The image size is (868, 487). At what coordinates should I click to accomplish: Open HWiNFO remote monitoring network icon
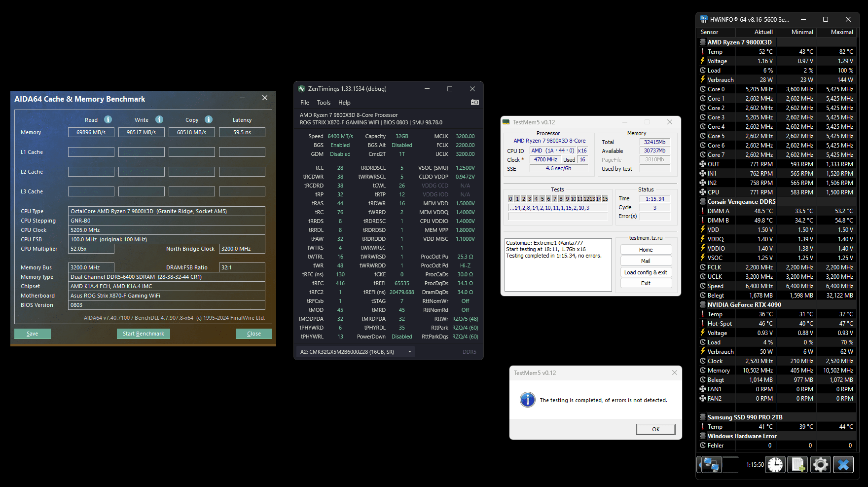(711, 464)
